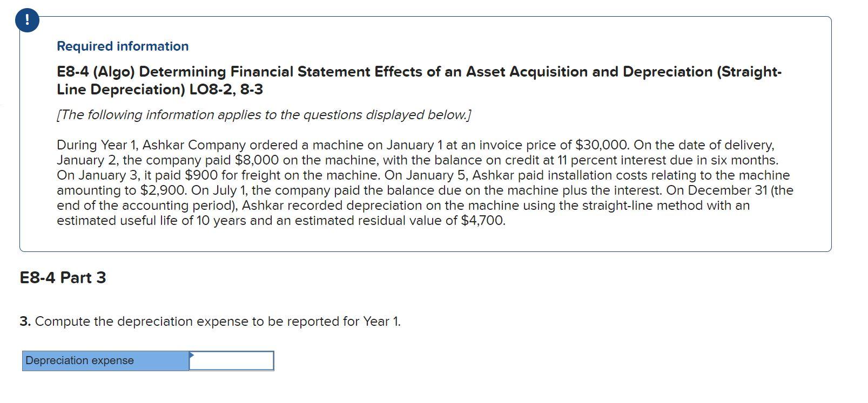Click the italic 'following information applies' note
This screenshot has width=868, height=403.
[x=264, y=115]
